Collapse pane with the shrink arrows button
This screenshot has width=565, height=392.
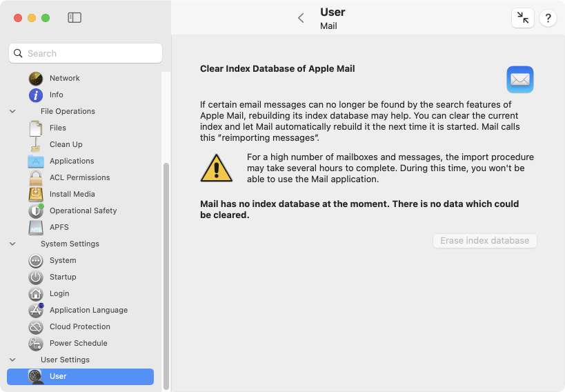(x=523, y=18)
